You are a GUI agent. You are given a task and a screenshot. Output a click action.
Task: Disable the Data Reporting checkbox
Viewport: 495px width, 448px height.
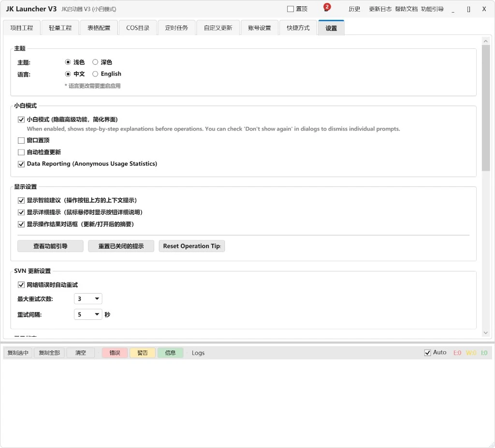21,164
